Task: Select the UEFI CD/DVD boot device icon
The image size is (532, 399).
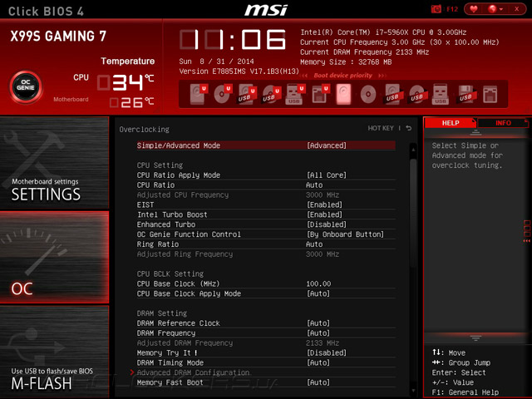Action: point(223,94)
